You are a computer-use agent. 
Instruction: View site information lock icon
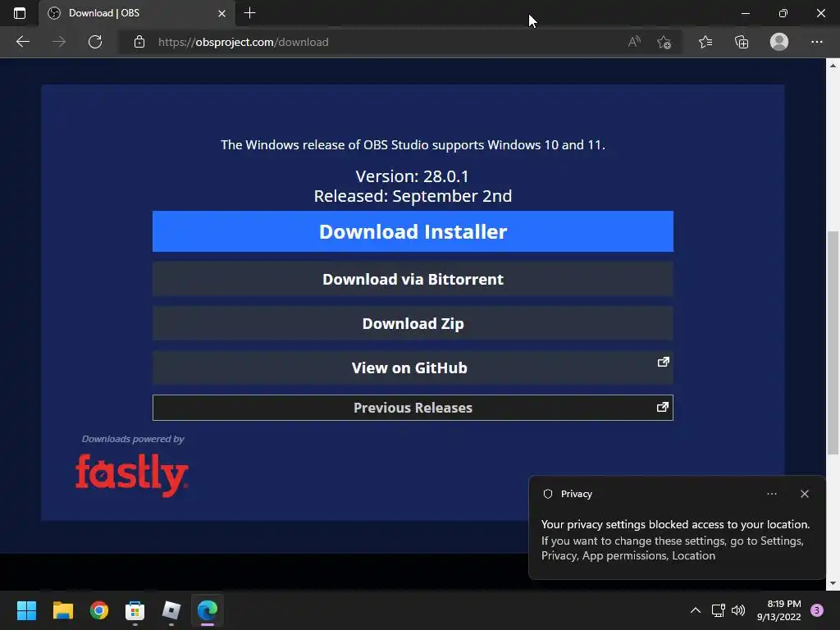[x=139, y=42]
